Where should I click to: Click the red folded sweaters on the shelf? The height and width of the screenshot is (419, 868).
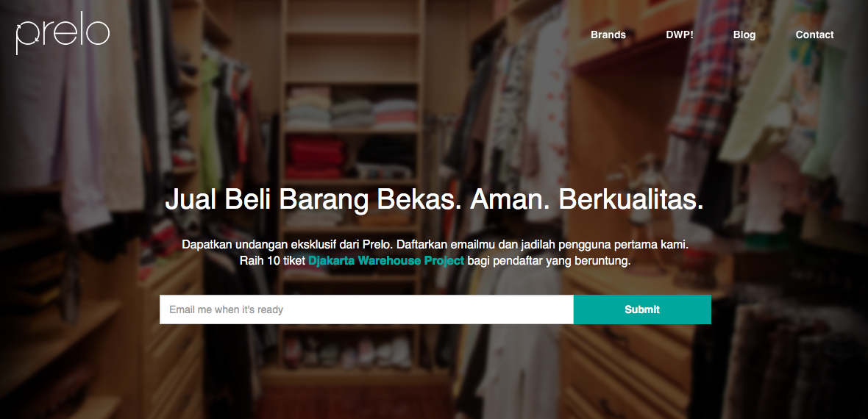tap(314, 158)
